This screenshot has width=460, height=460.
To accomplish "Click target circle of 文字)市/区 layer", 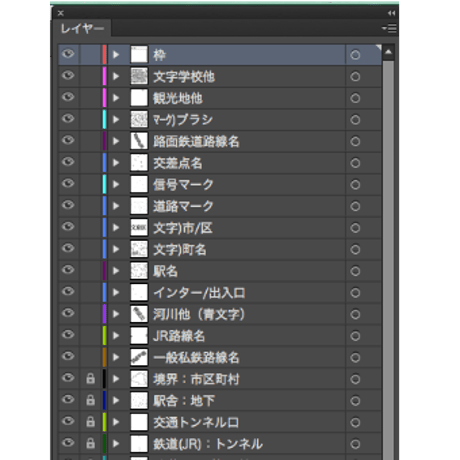I will coord(355,228).
